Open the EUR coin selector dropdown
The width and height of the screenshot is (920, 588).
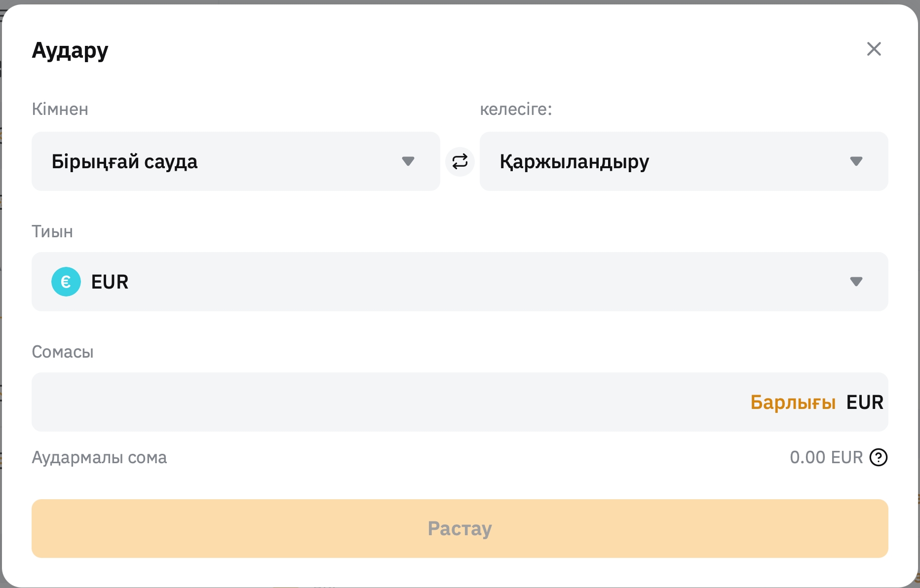click(459, 282)
